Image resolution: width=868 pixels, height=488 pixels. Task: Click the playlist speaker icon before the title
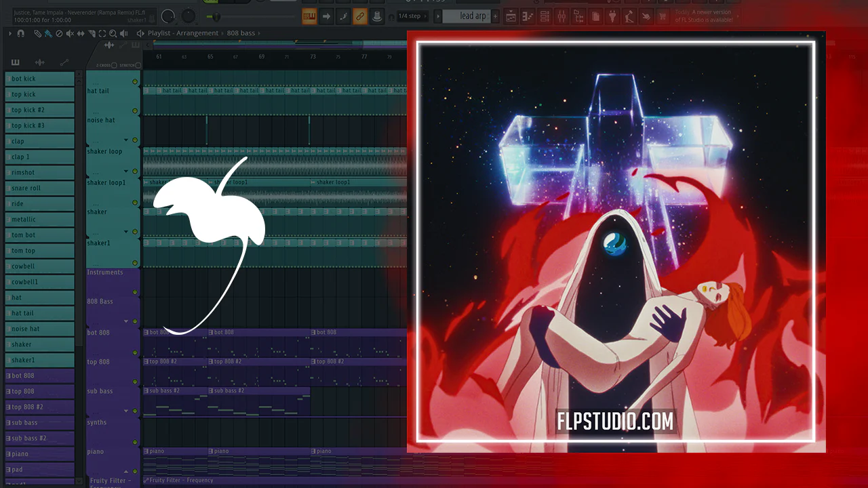click(140, 33)
